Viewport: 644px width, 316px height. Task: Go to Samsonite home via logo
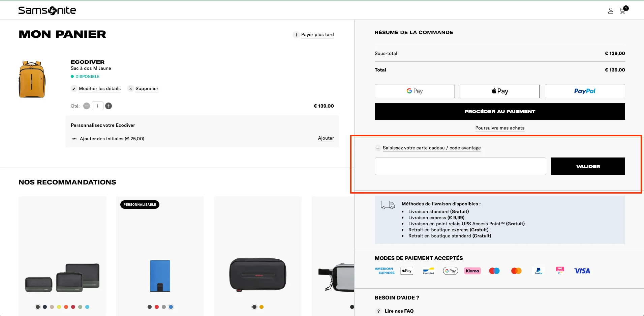[47, 10]
